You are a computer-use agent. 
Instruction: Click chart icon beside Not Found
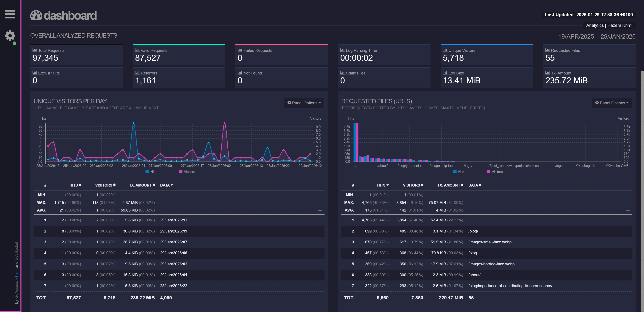(240, 73)
